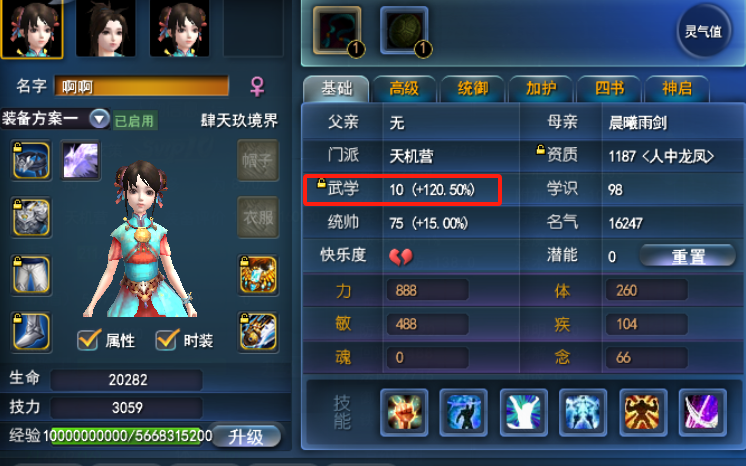
Task: Open the white trousers equipment slot
Action: pyautogui.click(x=31, y=275)
